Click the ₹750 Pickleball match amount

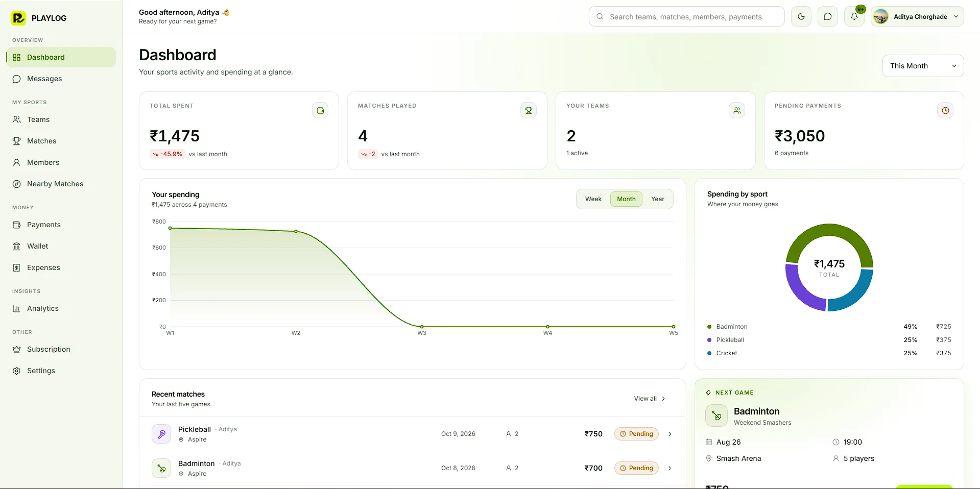click(x=593, y=434)
